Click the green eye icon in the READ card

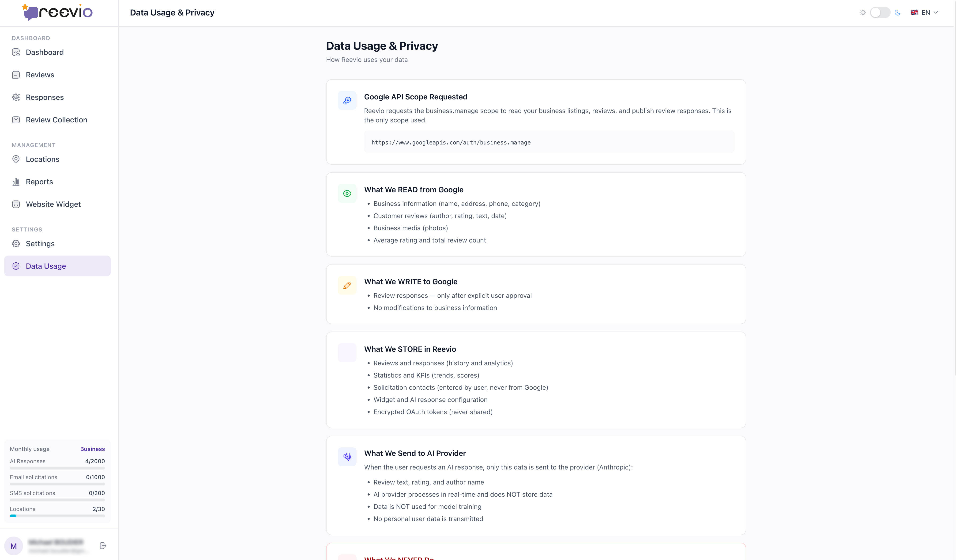[x=347, y=193]
